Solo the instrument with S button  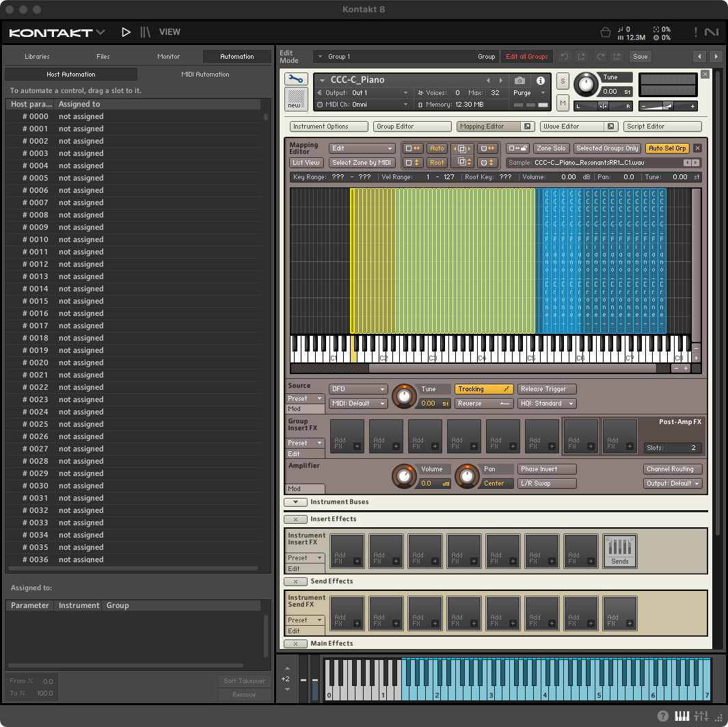563,81
